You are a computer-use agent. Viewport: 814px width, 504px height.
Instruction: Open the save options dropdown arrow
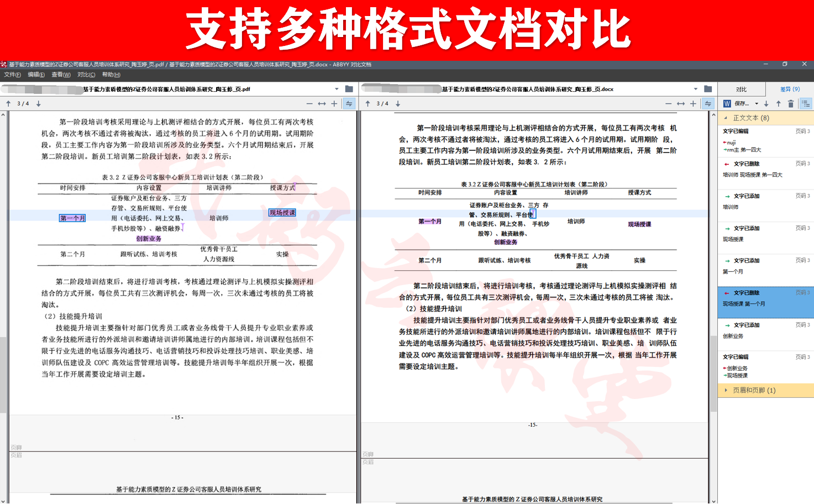click(757, 104)
